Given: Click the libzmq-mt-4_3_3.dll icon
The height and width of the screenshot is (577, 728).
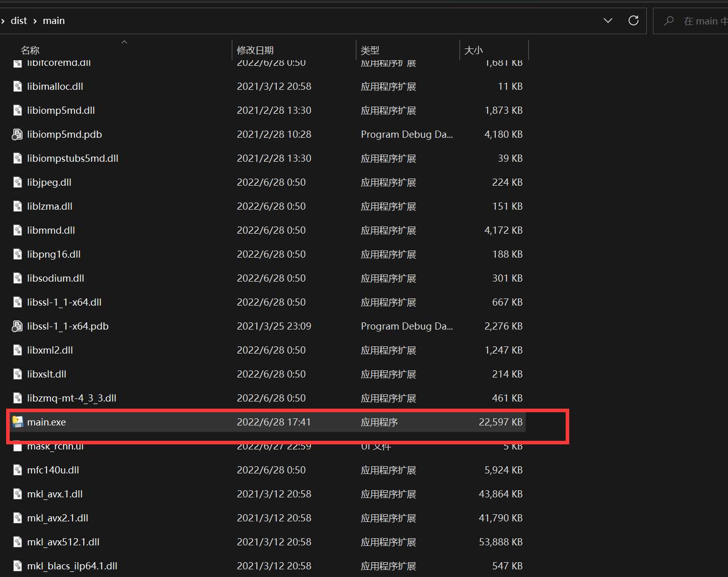Looking at the screenshot, I should pos(17,398).
